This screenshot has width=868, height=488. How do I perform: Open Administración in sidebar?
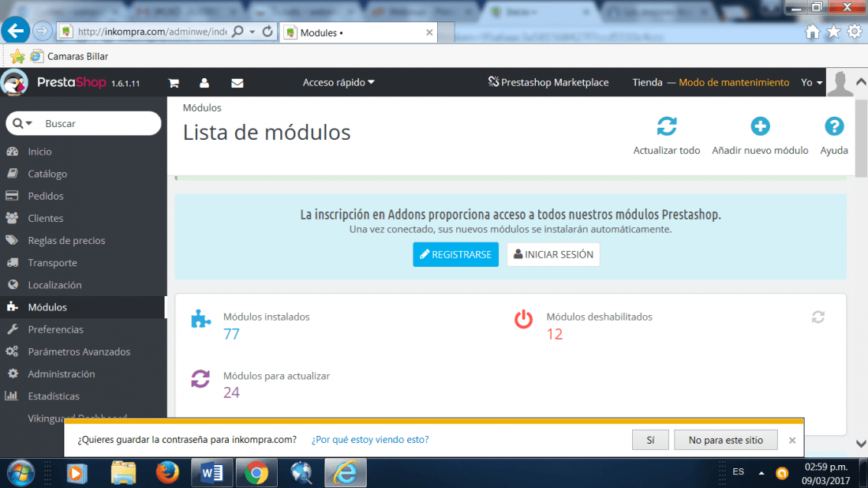[x=62, y=374]
